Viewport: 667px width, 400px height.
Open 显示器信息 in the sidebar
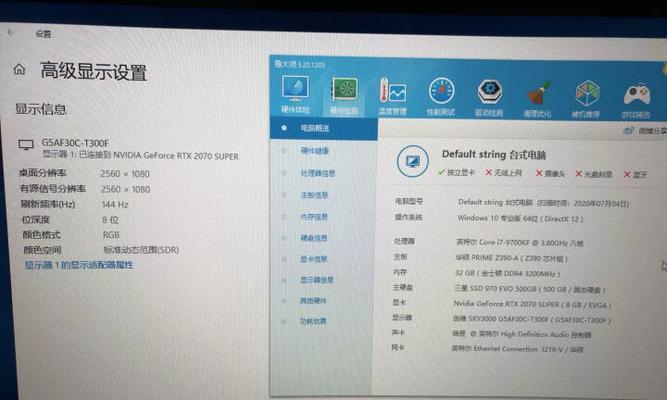316,280
